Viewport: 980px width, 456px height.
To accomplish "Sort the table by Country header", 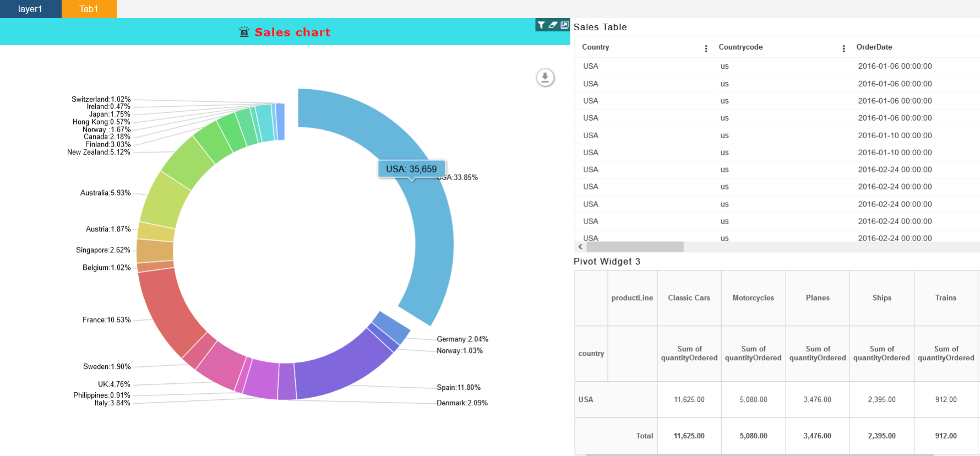I will 596,47.
